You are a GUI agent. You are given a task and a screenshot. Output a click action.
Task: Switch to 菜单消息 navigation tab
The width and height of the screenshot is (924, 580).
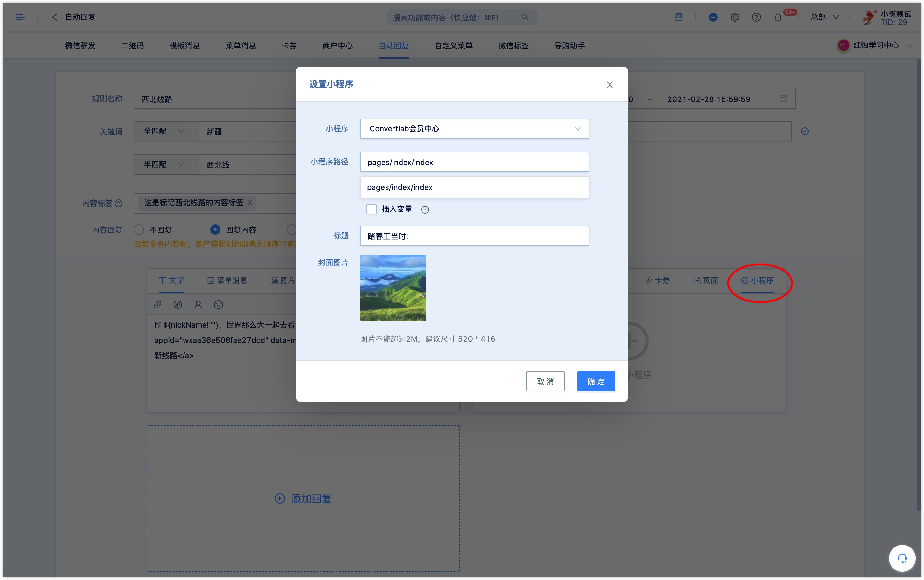click(x=241, y=46)
